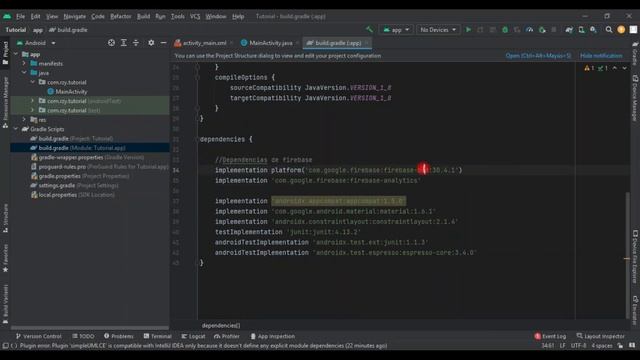This screenshot has height=360, width=640.
Task: Select MainActivity in the project tree
Action: [67, 91]
